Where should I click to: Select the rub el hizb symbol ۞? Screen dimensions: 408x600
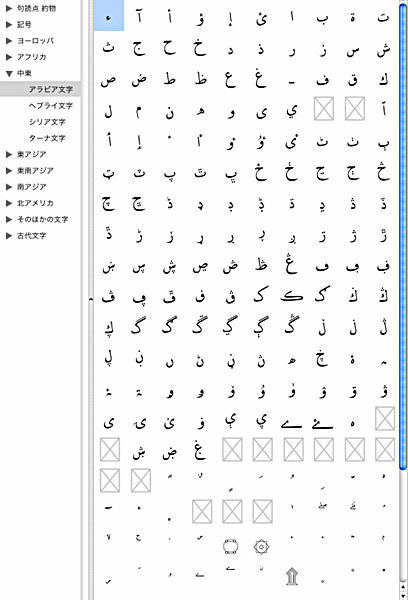(x=261, y=546)
